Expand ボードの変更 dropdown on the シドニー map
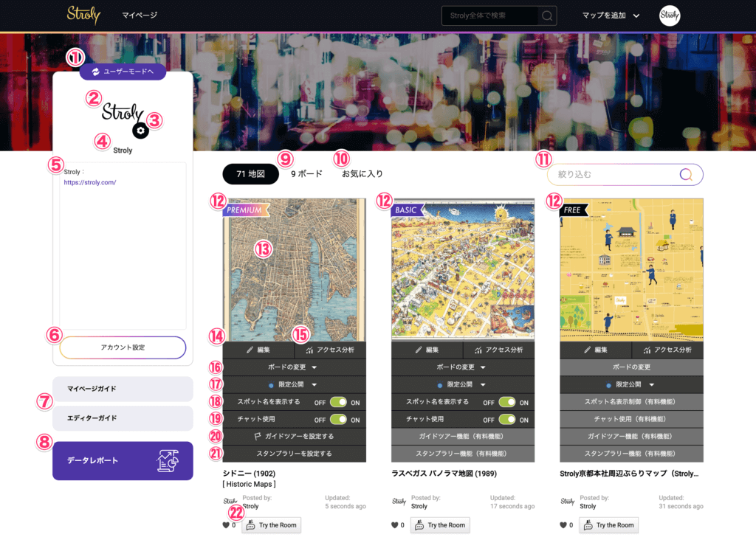 [294, 367]
